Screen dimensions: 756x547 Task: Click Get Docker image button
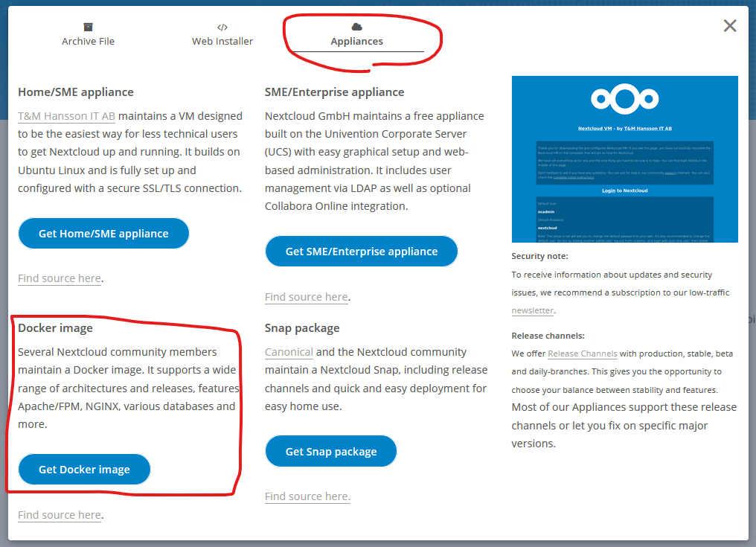84,470
